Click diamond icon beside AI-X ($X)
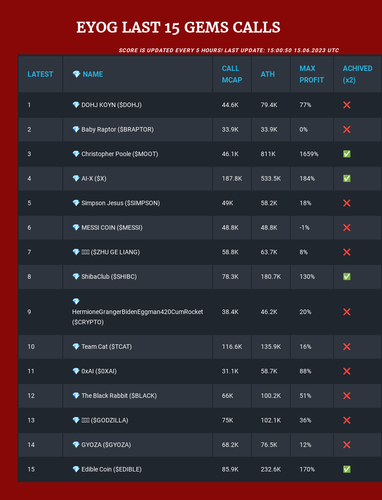Image resolution: width=382 pixels, height=500 pixels. coord(76,178)
